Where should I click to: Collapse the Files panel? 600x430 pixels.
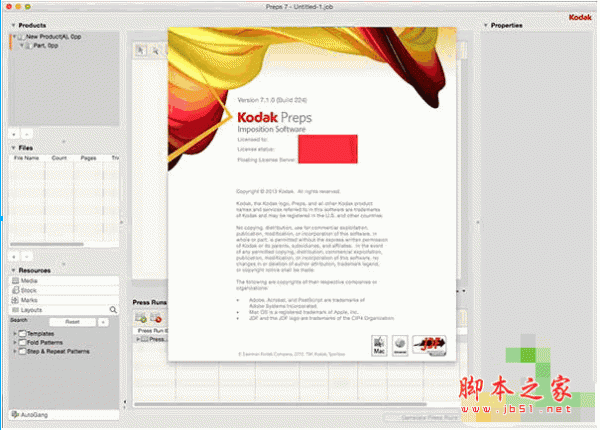pyautogui.click(x=13, y=148)
